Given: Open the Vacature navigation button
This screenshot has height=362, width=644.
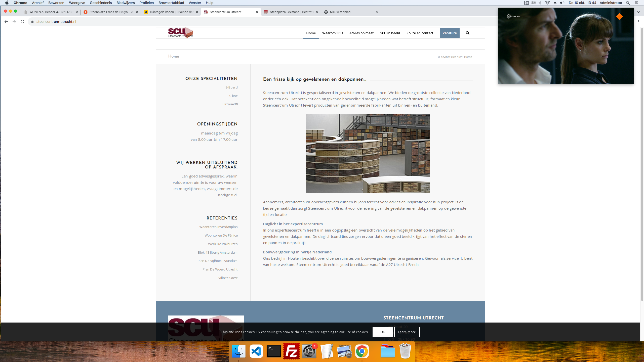Looking at the screenshot, I should pos(449,33).
